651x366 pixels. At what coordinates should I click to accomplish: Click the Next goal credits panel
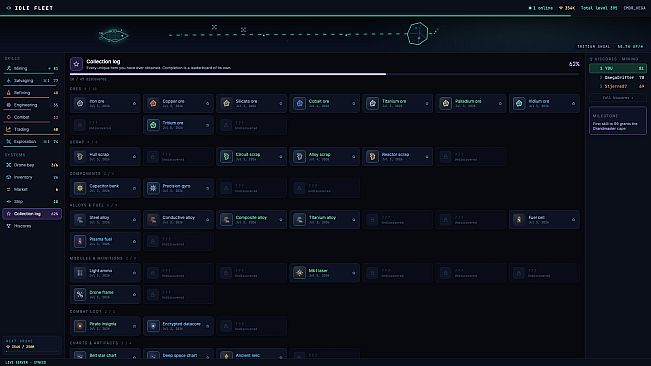tap(32, 344)
